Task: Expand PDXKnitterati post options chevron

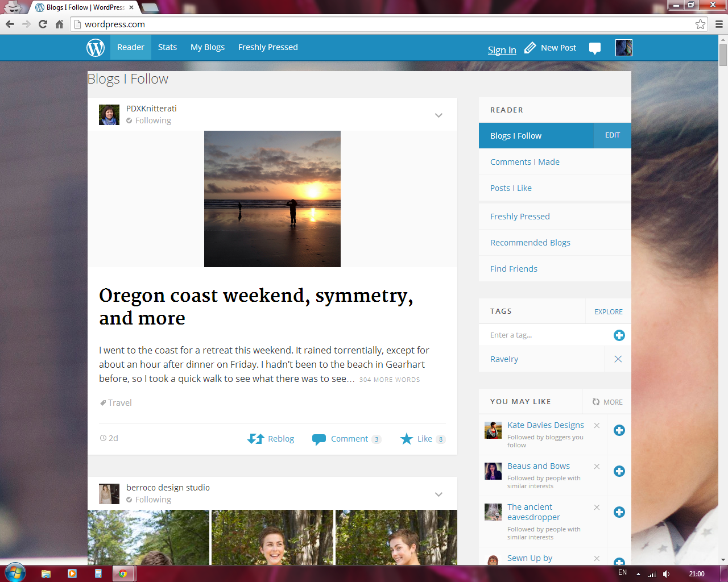Action: tap(439, 115)
